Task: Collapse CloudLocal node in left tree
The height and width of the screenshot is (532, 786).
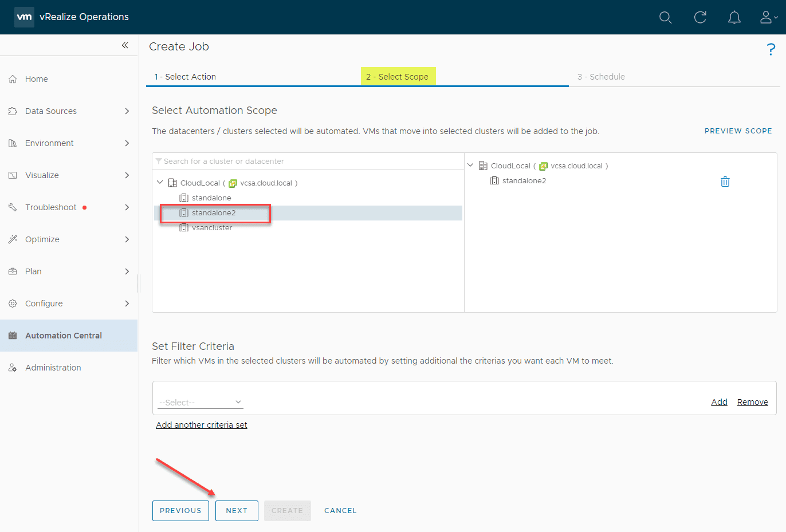Action: pyautogui.click(x=160, y=183)
